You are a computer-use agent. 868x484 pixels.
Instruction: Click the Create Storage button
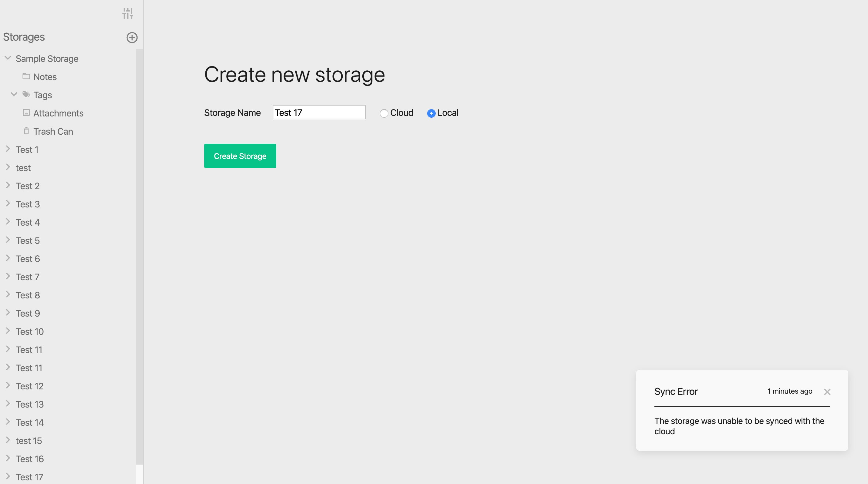[x=240, y=156]
